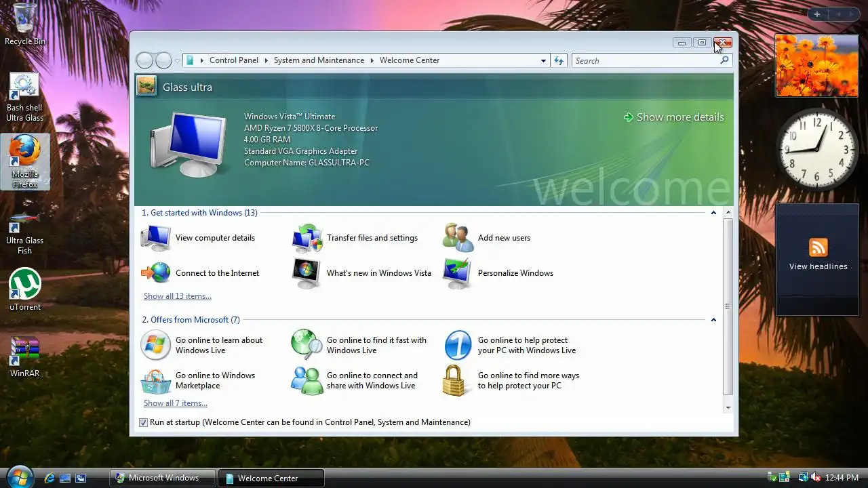Select the Bash shell Ultra Glass shortcut

[24, 98]
